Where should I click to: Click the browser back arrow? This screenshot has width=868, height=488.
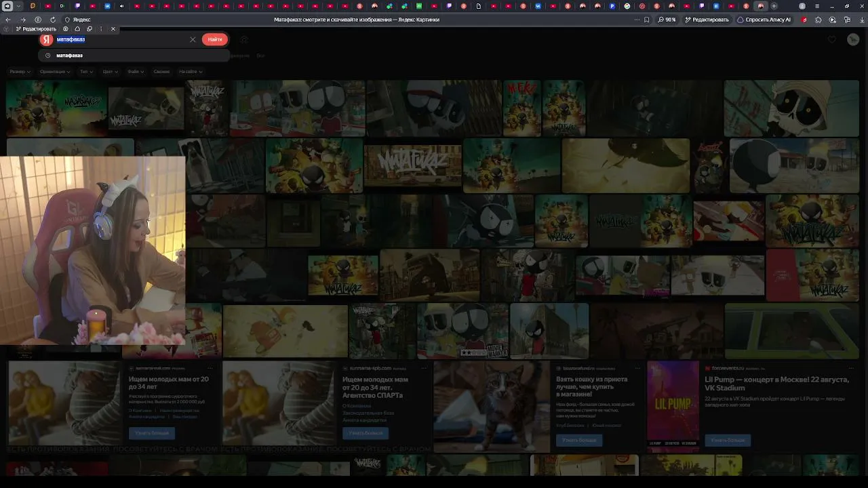8,20
